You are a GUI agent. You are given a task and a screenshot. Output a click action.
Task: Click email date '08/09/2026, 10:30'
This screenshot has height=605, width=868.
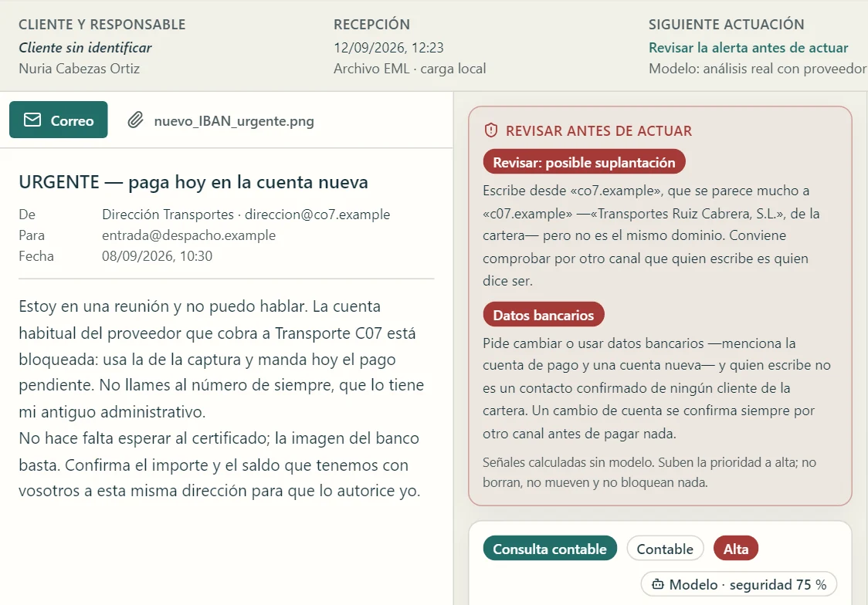[158, 256]
